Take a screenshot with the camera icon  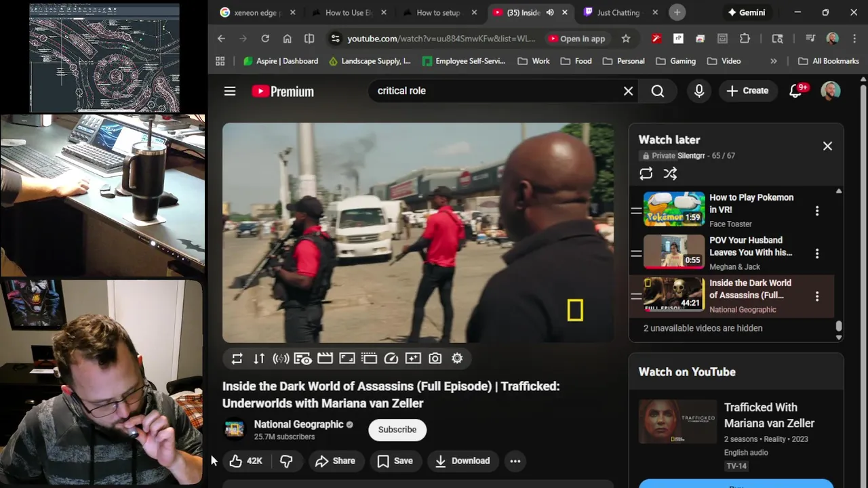tap(435, 359)
